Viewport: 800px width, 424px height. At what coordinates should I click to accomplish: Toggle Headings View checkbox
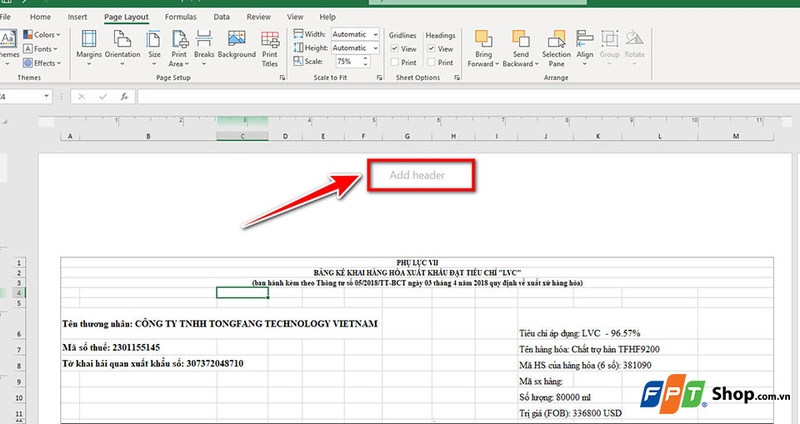(x=431, y=48)
